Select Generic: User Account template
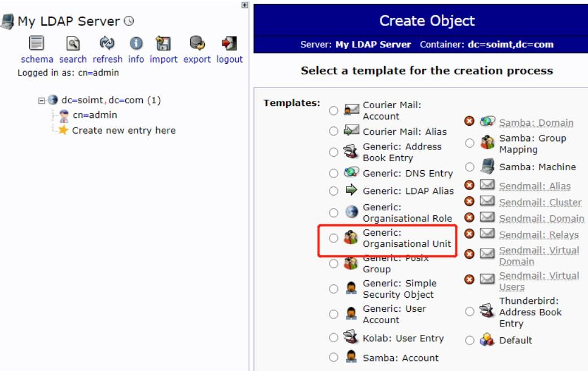The height and width of the screenshot is (371, 588). pos(334,315)
